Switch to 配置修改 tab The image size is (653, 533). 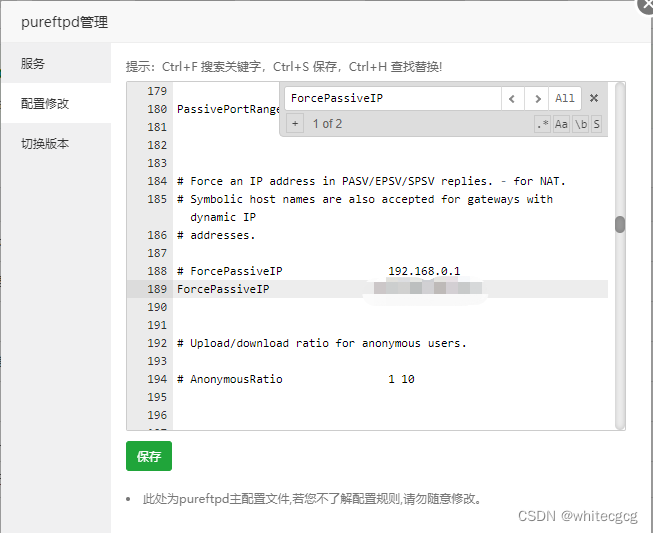[x=45, y=103]
